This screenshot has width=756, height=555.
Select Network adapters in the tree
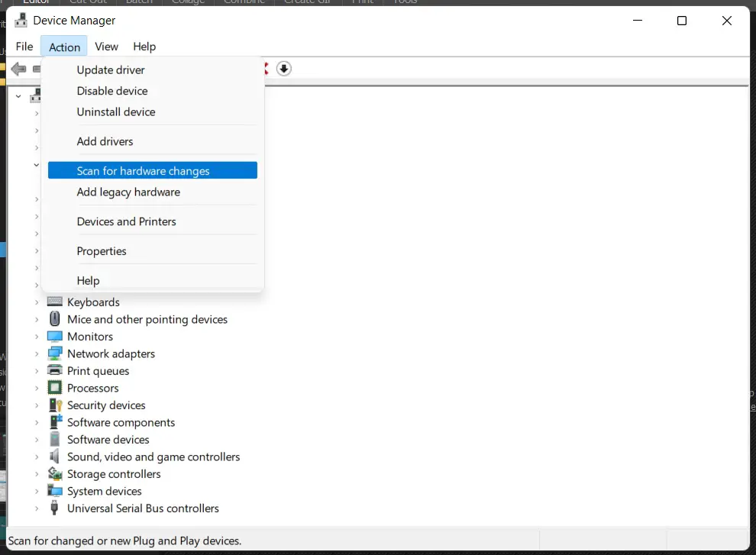[111, 353]
